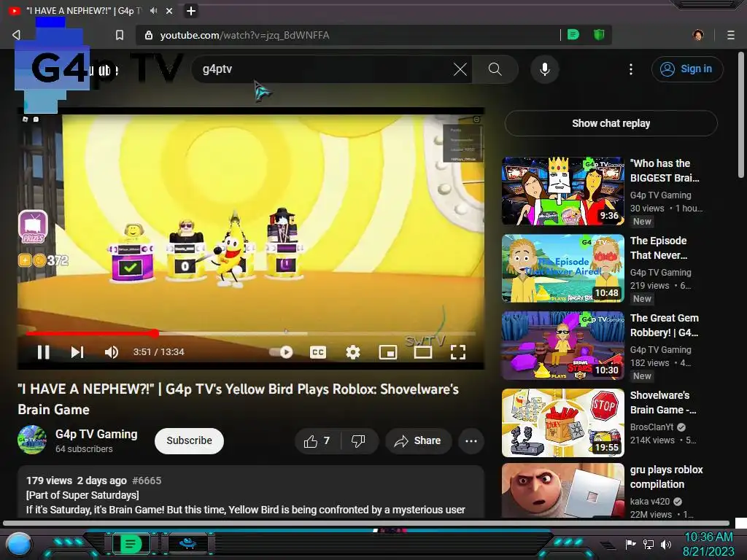Mute the video volume speaker icon
The height and width of the screenshot is (560, 747).
click(x=112, y=352)
